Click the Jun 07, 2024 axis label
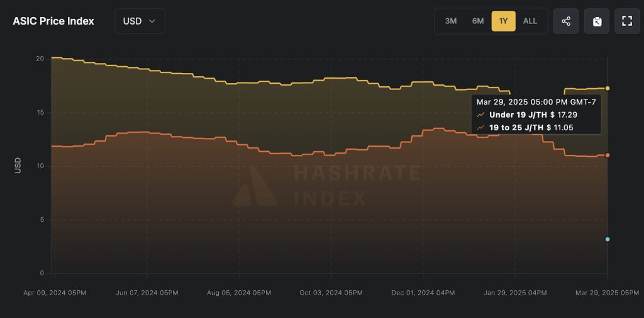This screenshot has width=644, height=318. coord(147,293)
